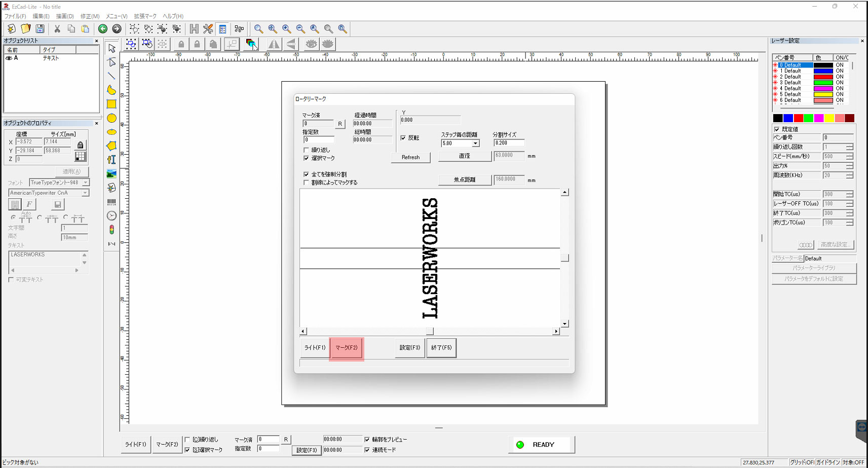
Task: Open a file with the folder icon
Action: click(25, 29)
